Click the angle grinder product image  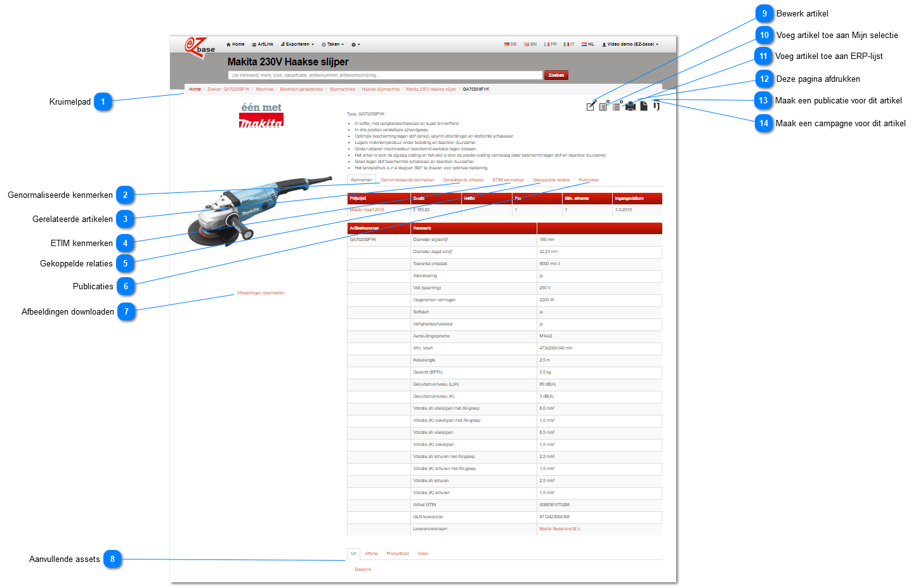coord(260,212)
